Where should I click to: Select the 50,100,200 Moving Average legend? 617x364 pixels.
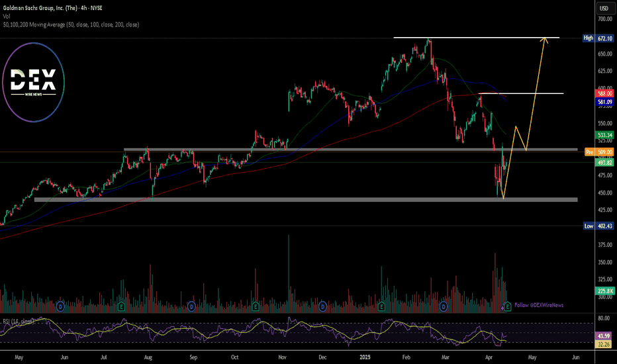coord(71,24)
